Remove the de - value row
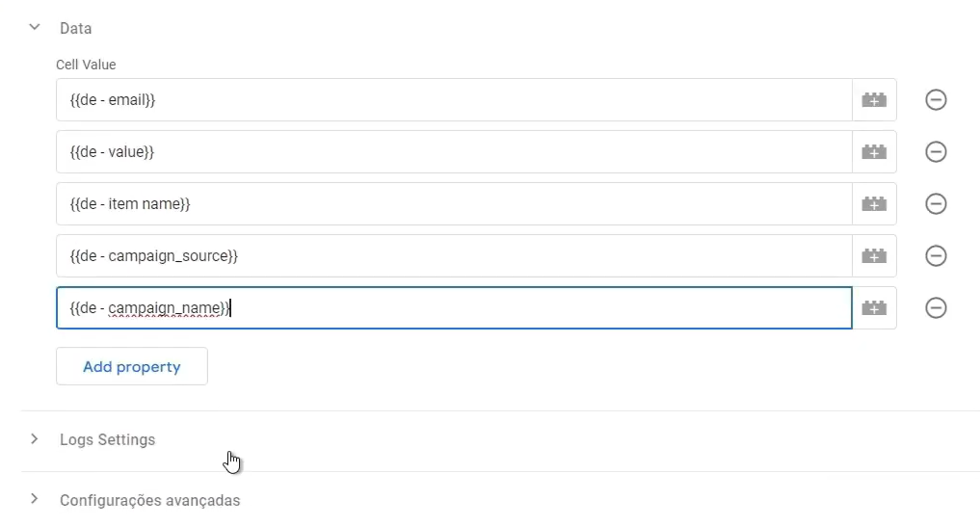Screen dimensions: 980x527 click(935, 152)
